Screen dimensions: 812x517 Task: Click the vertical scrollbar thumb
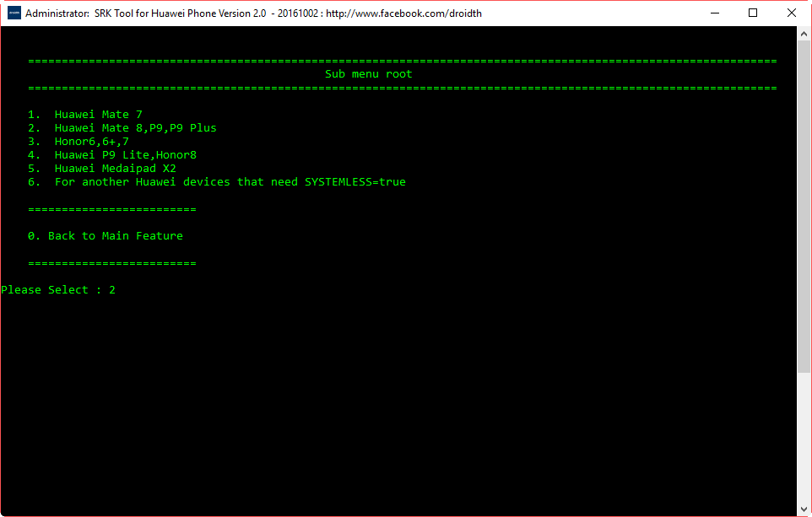(x=804, y=207)
